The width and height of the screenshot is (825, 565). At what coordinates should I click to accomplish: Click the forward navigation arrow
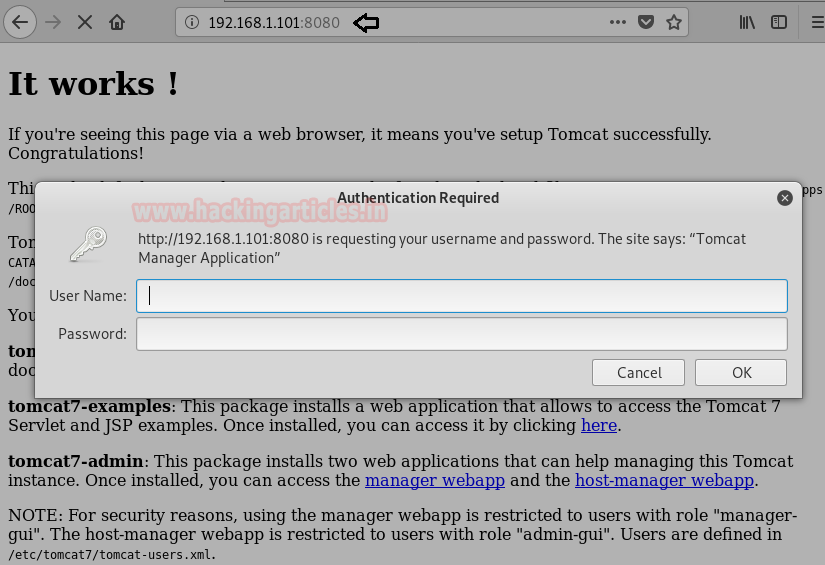(x=53, y=22)
